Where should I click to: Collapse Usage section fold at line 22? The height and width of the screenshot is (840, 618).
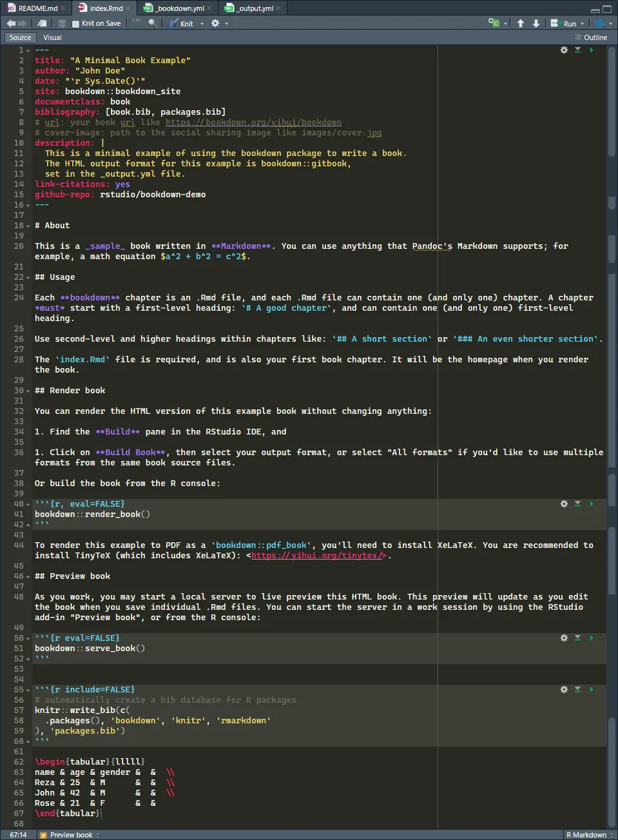click(28, 277)
